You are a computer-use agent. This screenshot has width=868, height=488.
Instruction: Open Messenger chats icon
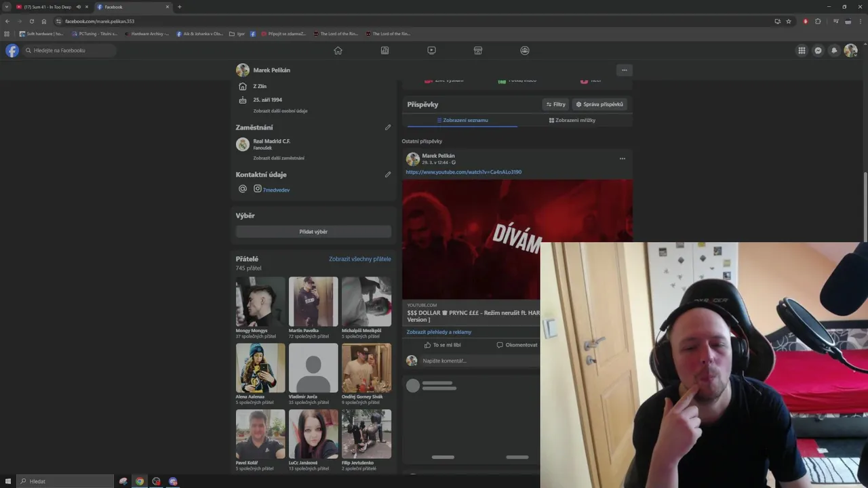(818, 50)
